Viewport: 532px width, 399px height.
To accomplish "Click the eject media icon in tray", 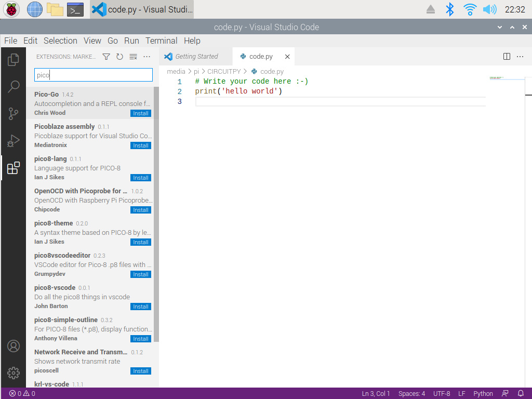I will [x=431, y=9].
